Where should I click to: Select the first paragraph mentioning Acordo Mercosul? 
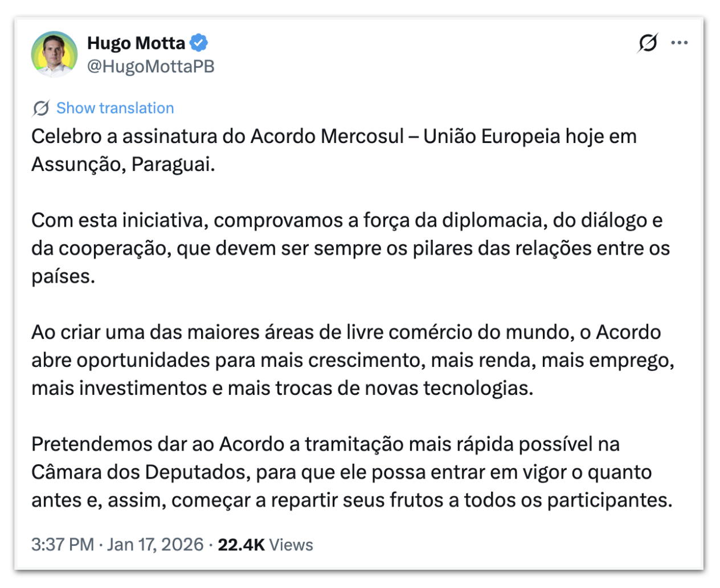pyautogui.click(x=333, y=150)
